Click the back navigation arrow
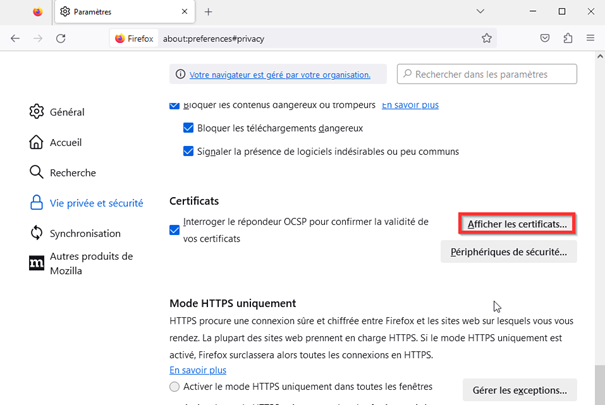The height and width of the screenshot is (405, 605). click(15, 38)
